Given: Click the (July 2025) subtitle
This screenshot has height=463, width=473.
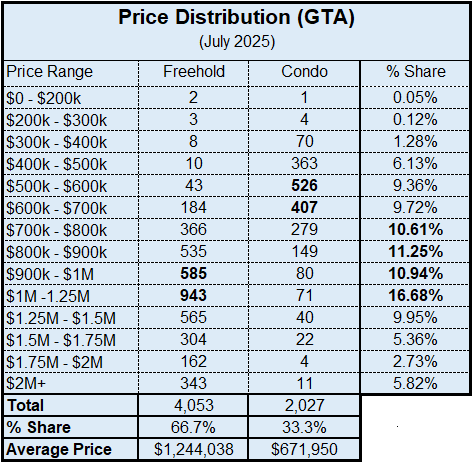Looking at the screenshot, I should pyautogui.click(x=237, y=42).
